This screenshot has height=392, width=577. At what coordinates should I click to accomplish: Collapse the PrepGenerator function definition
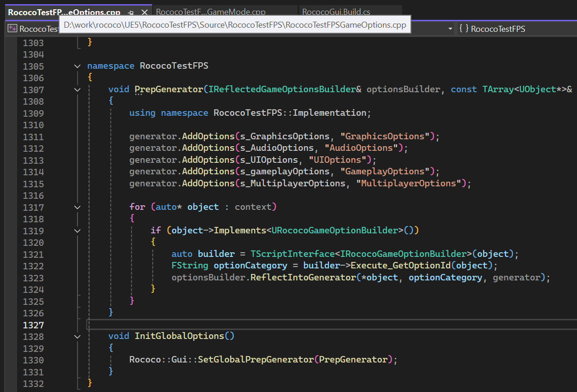[x=77, y=89]
